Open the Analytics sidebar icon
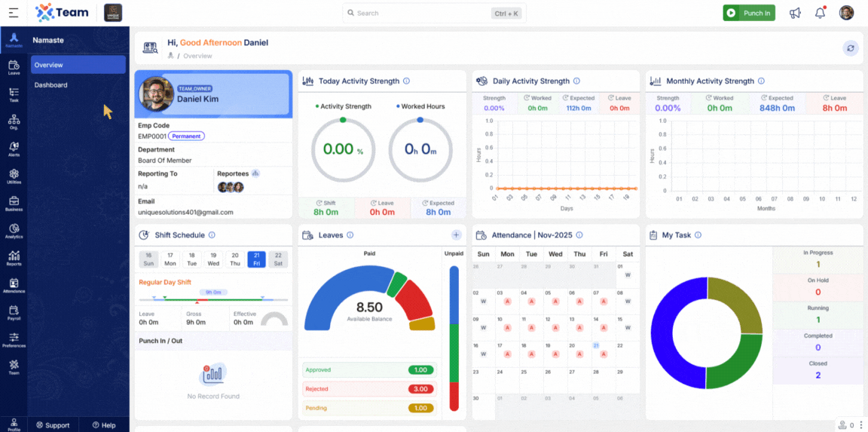This screenshot has height=432, width=868. (14, 231)
